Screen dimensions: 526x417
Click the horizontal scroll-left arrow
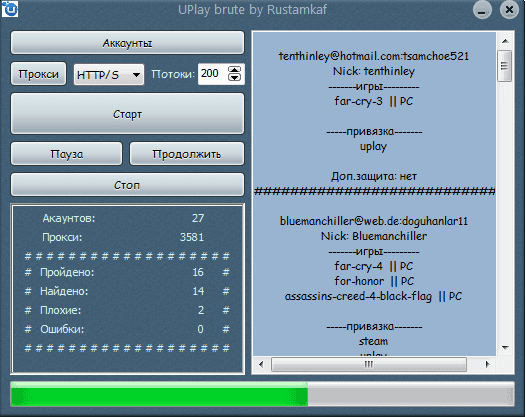(x=261, y=364)
